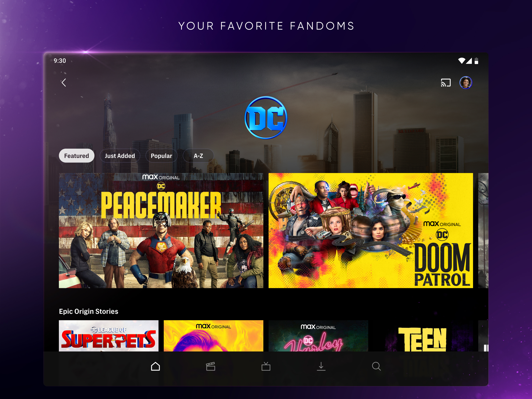This screenshot has width=532, height=399.
Task: Click the Just Added filter tab
Action: 119,156
